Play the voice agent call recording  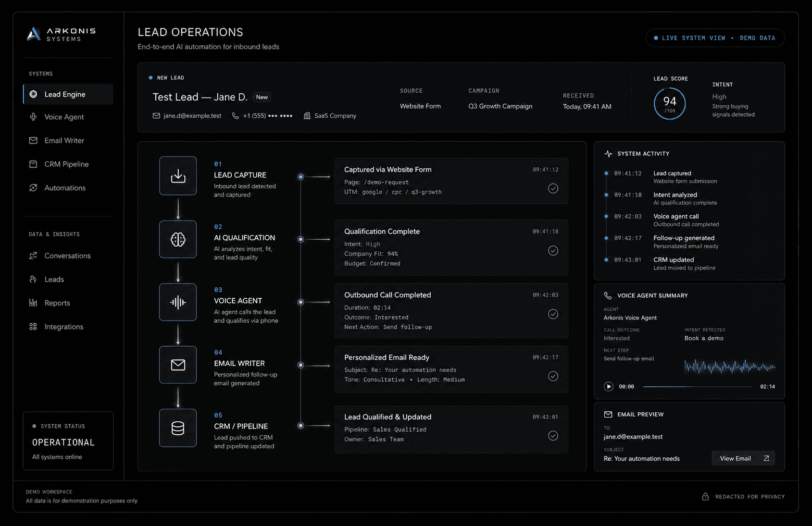608,387
